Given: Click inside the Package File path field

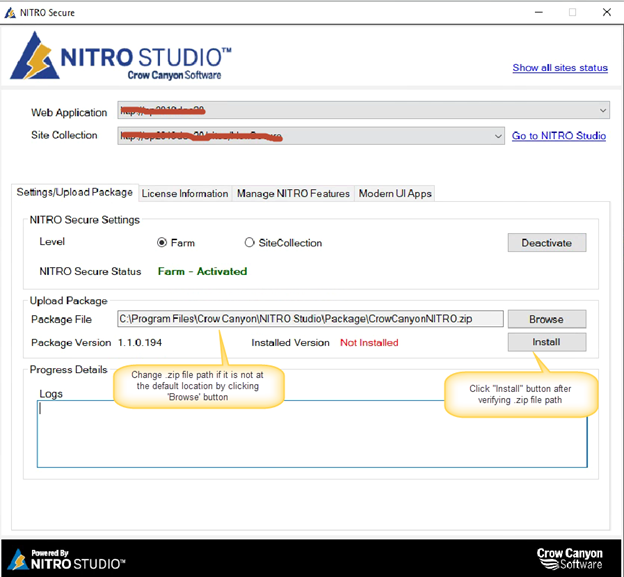Looking at the screenshot, I should [x=310, y=319].
